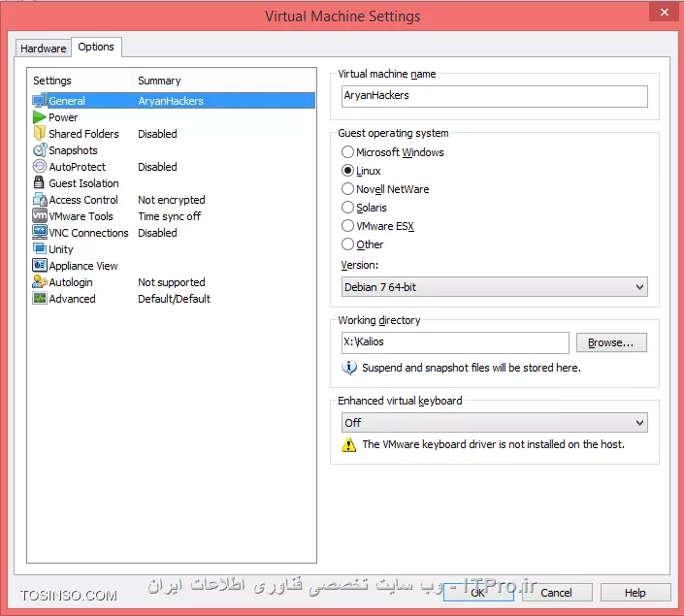Select the Options tab
This screenshot has width=684, height=616.
pos(96,47)
